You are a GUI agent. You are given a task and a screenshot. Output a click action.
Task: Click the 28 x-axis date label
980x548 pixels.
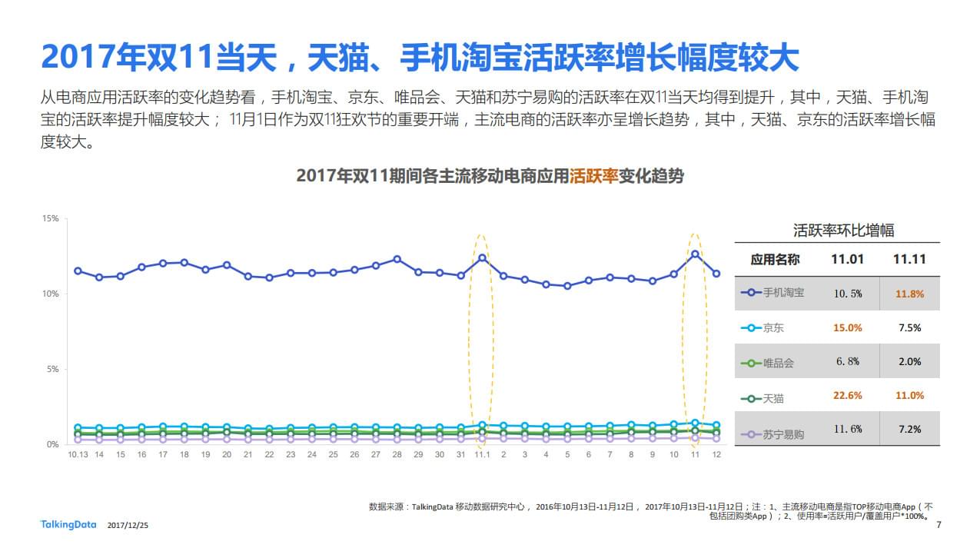click(x=397, y=455)
